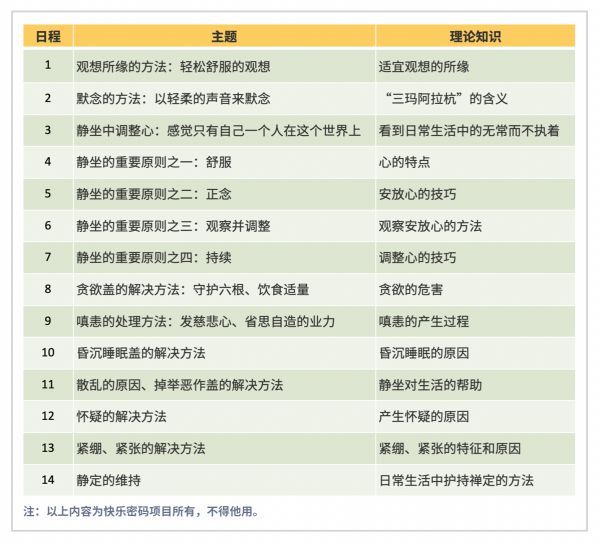The height and width of the screenshot is (546, 600).
Task: Click '静坐的重要原则之一：舒服' cell
Action: (224, 162)
